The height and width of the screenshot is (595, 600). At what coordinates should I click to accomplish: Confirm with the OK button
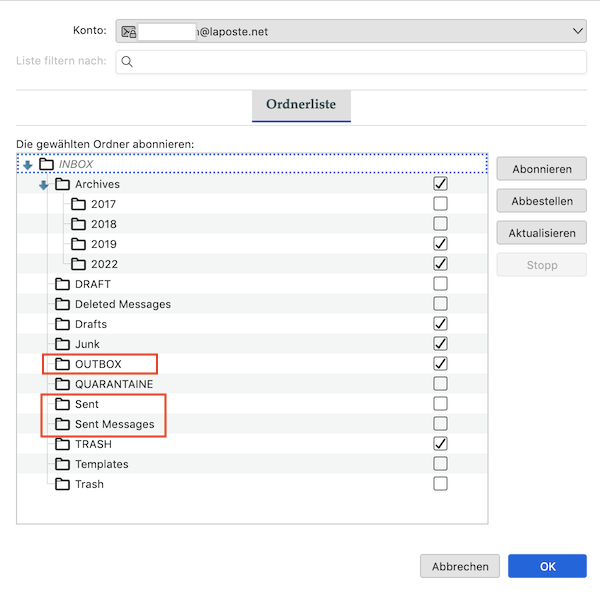coord(547,566)
